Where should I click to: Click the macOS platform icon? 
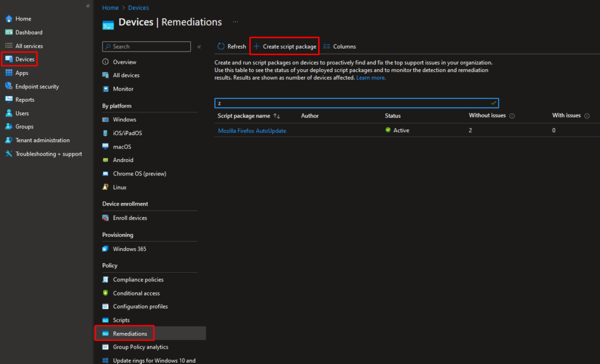click(105, 146)
